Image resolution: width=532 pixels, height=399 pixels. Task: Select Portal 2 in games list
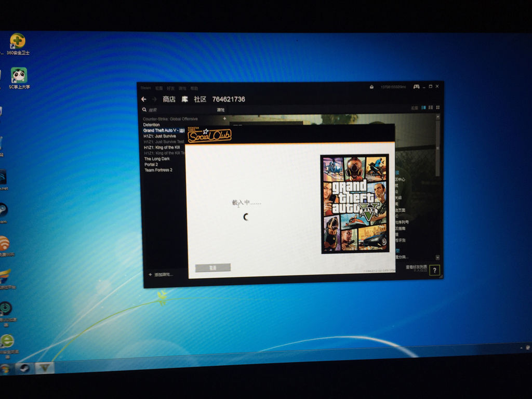click(151, 165)
